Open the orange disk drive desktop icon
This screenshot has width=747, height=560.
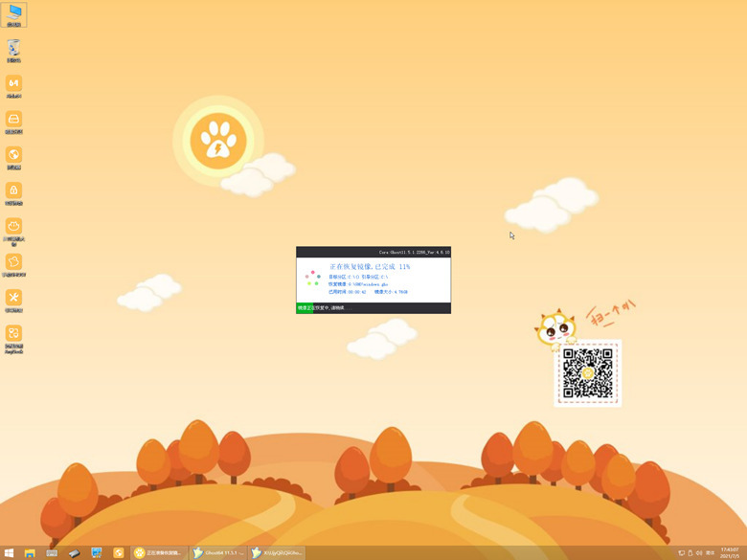[14, 120]
